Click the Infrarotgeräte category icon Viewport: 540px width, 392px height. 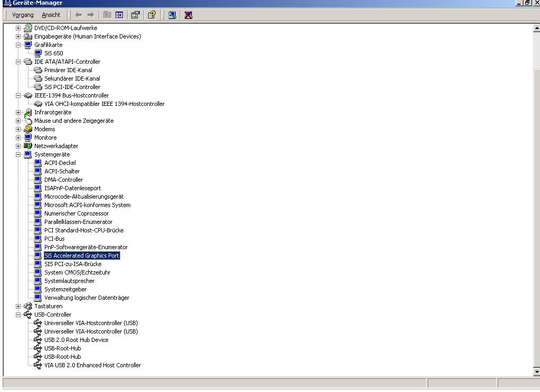28,112
